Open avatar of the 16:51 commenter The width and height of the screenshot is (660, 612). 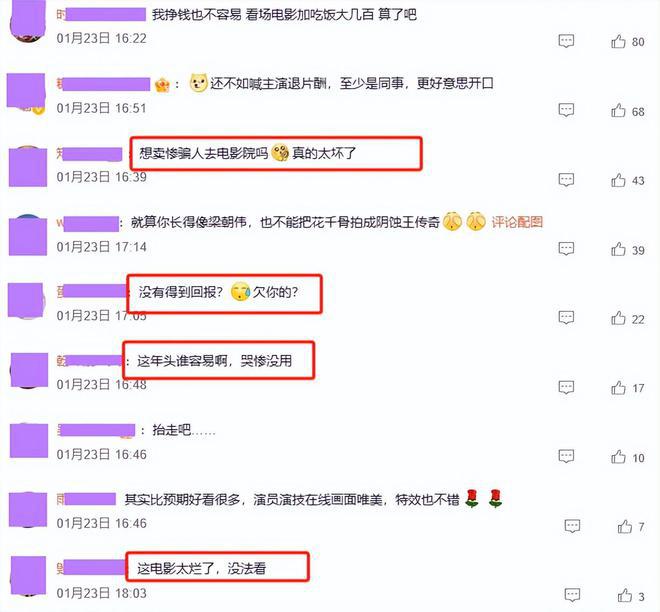pyautogui.click(x=26, y=94)
